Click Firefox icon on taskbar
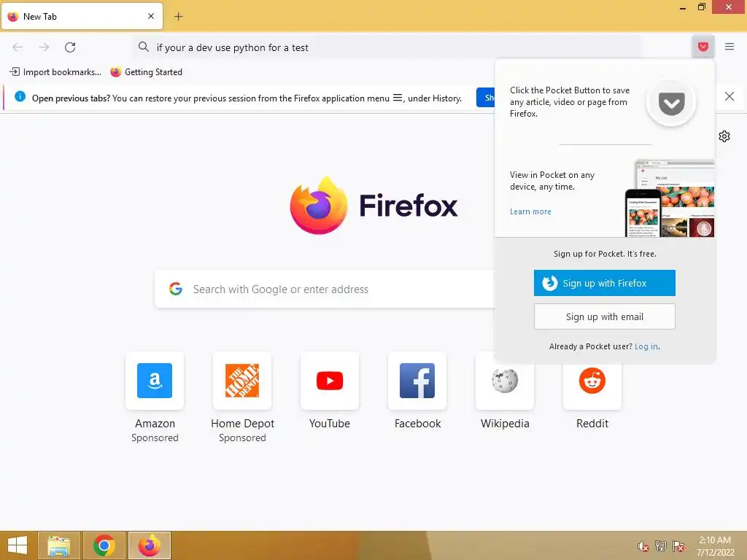Screen dimensions: 747x560 (x=149, y=545)
